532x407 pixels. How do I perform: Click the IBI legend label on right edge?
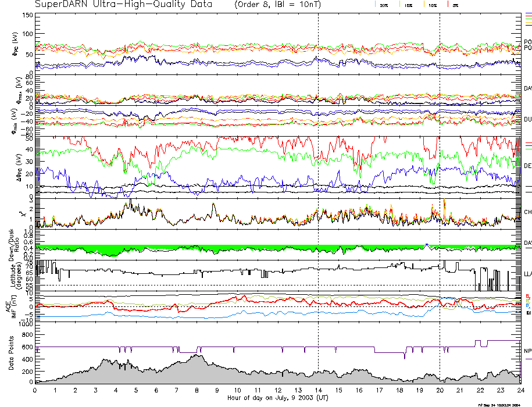pos(527,312)
